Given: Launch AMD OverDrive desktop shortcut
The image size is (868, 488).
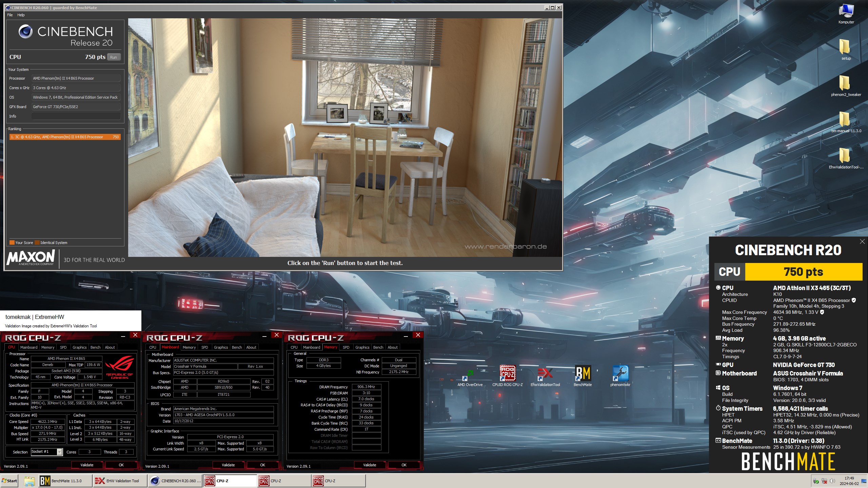Looking at the screenshot, I should click(470, 376).
